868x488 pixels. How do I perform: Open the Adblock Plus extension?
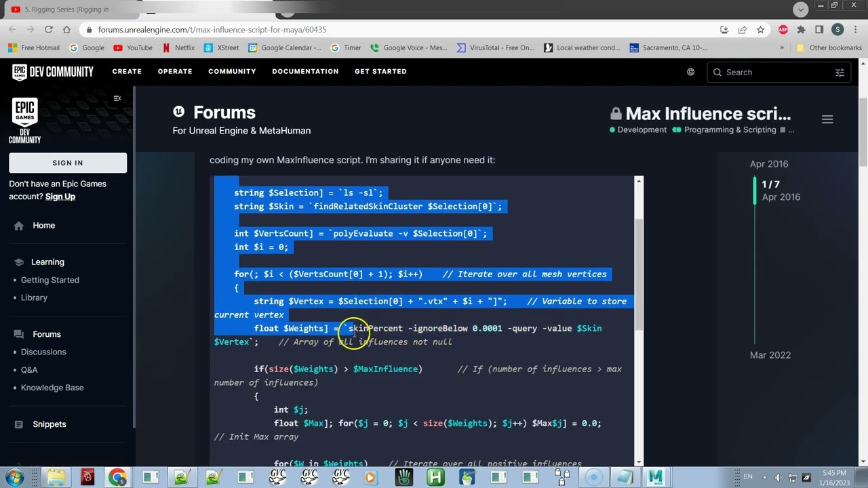783,30
